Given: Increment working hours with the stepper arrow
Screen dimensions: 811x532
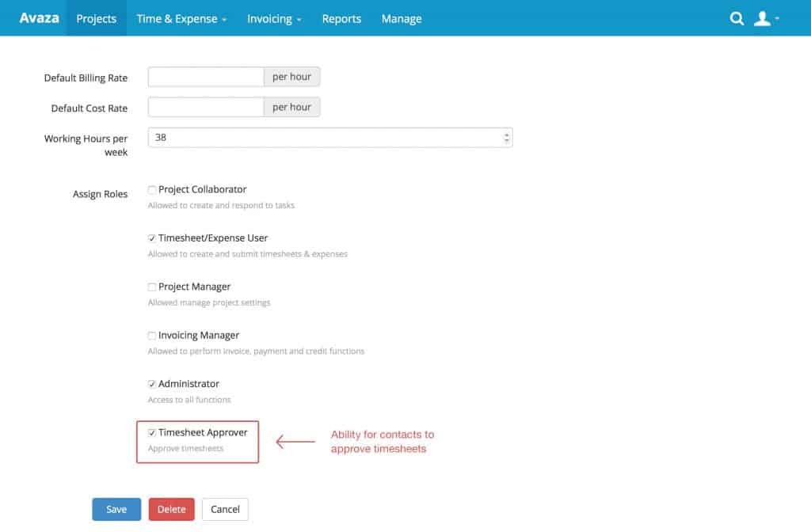Looking at the screenshot, I should [507, 133].
